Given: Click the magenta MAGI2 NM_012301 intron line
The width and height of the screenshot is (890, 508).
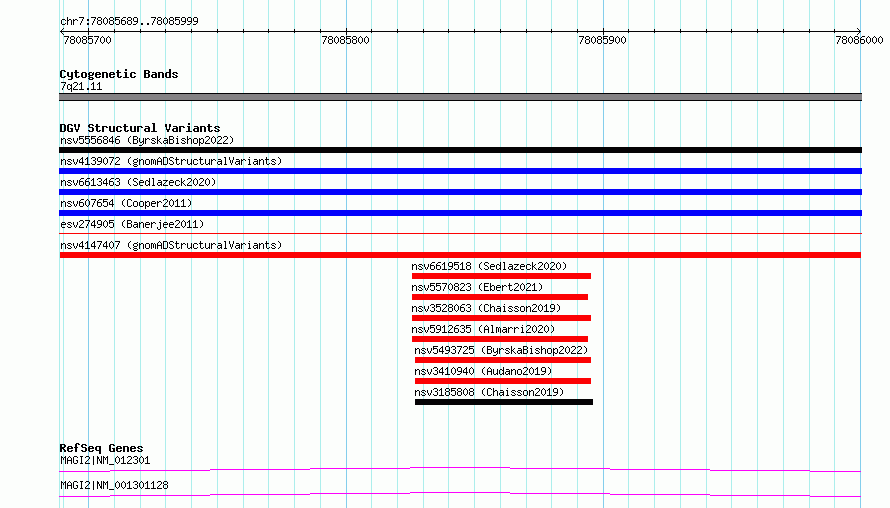Looking at the screenshot, I should coord(460,469).
